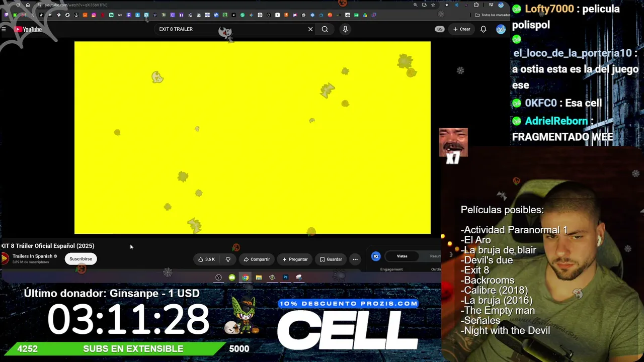Click the 0KFC0 chat username
The image size is (644, 362).
click(x=541, y=103)
